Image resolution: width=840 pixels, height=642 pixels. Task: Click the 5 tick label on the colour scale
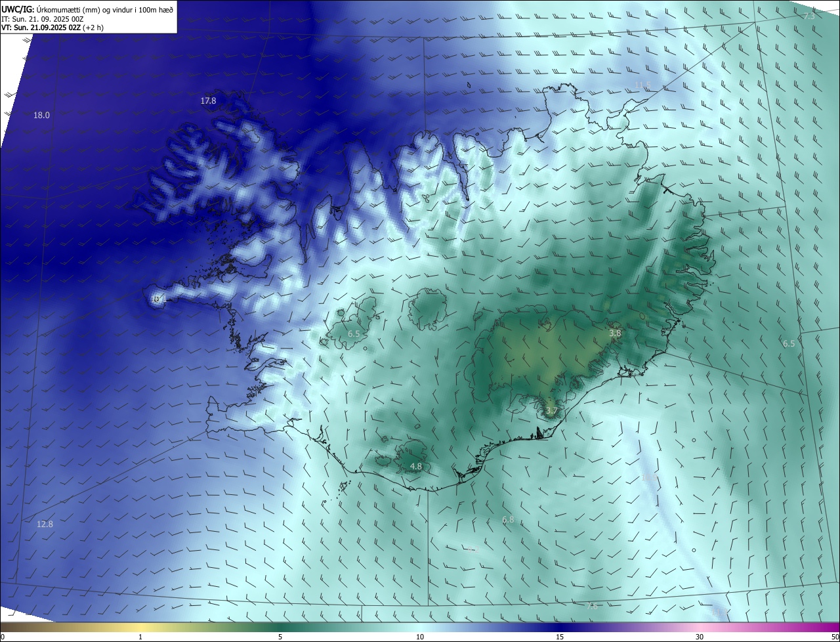[280, 637]
